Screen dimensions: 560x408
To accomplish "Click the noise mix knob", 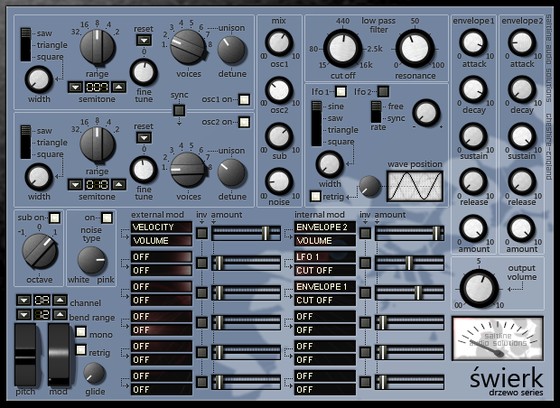I will click(x=279, y=181).
